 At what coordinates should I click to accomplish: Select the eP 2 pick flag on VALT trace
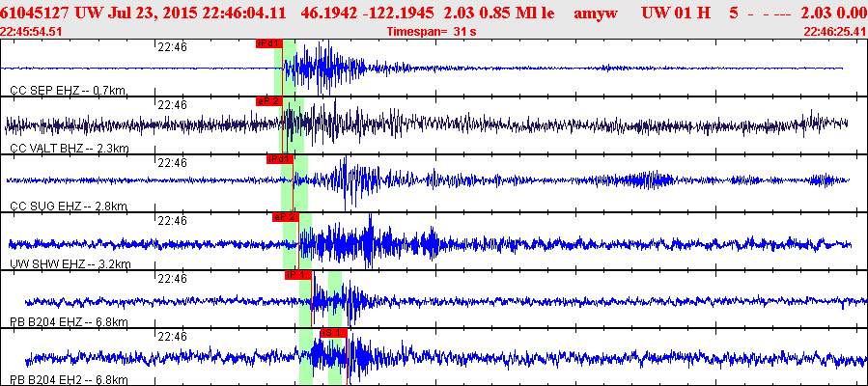click(x=269, y=101)
